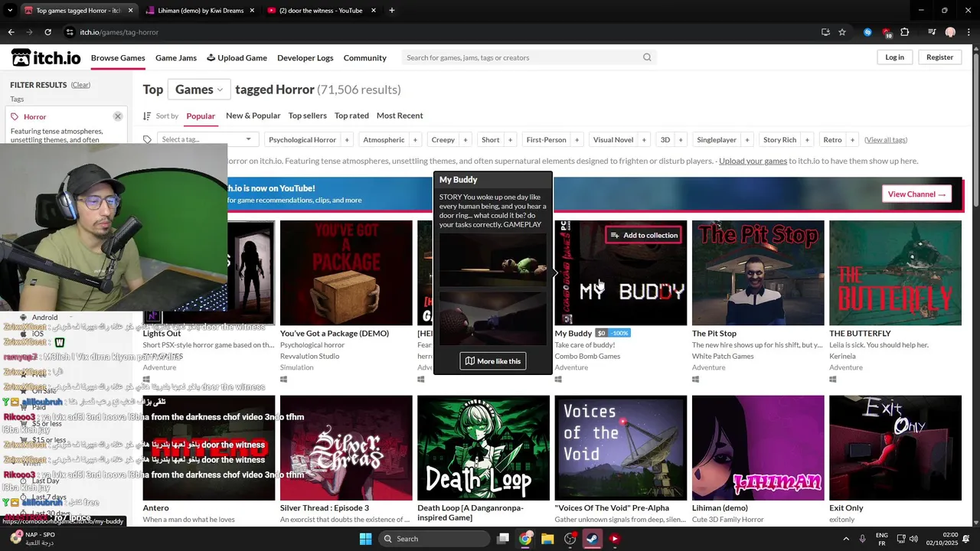
Task: Open You've Got a Package thumbnail
Action: pos(346,272)
